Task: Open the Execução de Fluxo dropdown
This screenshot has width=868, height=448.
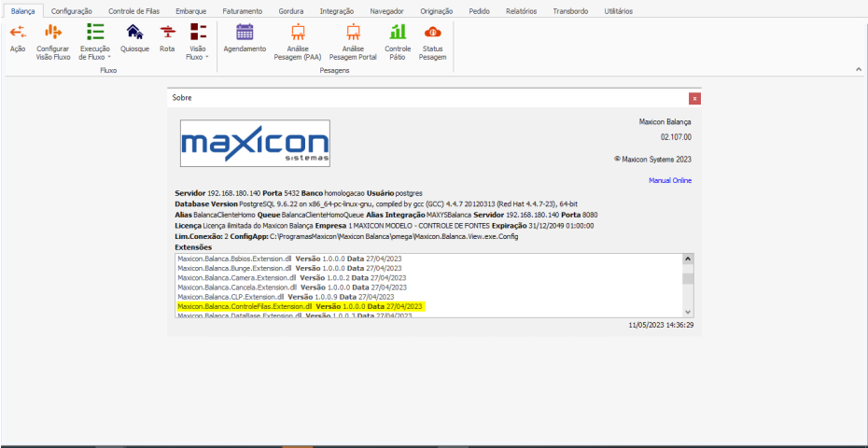Action: click(95, 42)
